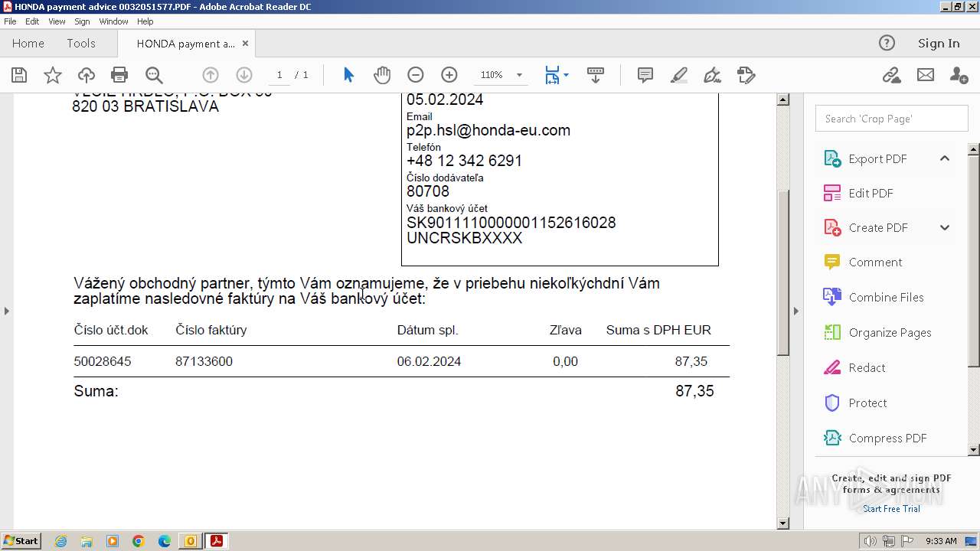This screenshot has width=980, height=551.
Task: Close the HONDA payment advice tab
Action: pyautogui.click(x=245, y=44)
